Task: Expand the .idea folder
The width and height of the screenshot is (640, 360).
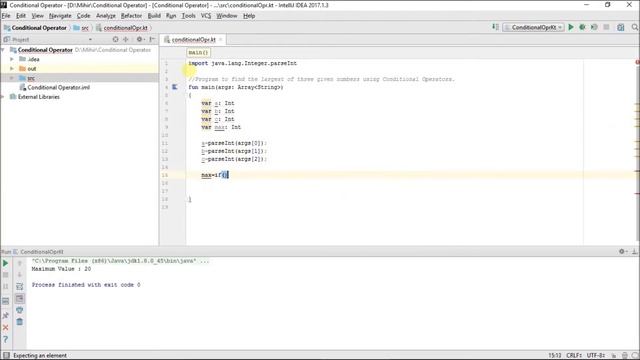Action: (12, 59)
